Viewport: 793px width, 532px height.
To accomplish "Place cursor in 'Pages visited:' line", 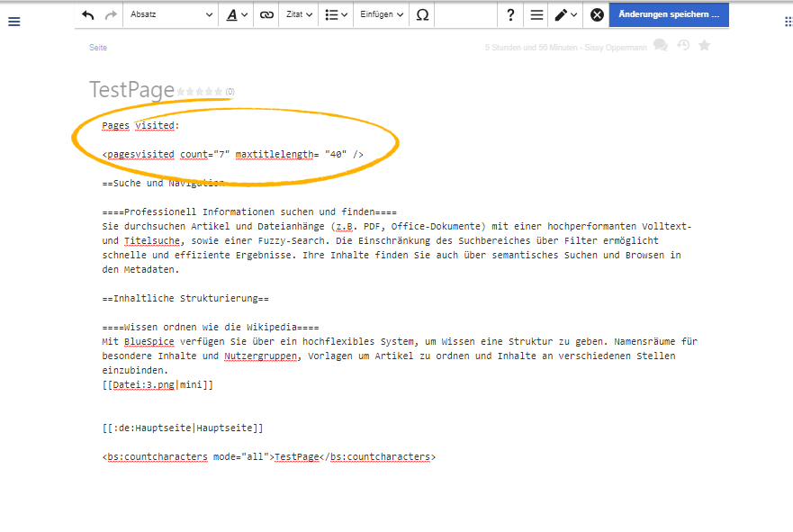I will pos(140,125).
